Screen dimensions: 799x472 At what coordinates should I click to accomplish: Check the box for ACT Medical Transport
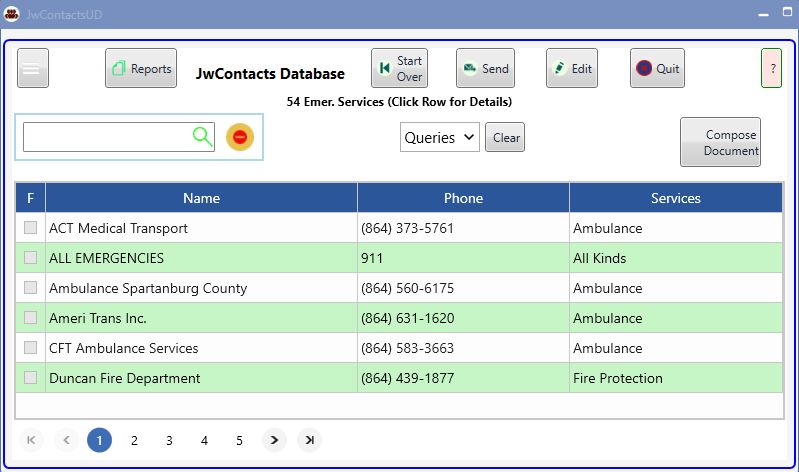(31, 227)
